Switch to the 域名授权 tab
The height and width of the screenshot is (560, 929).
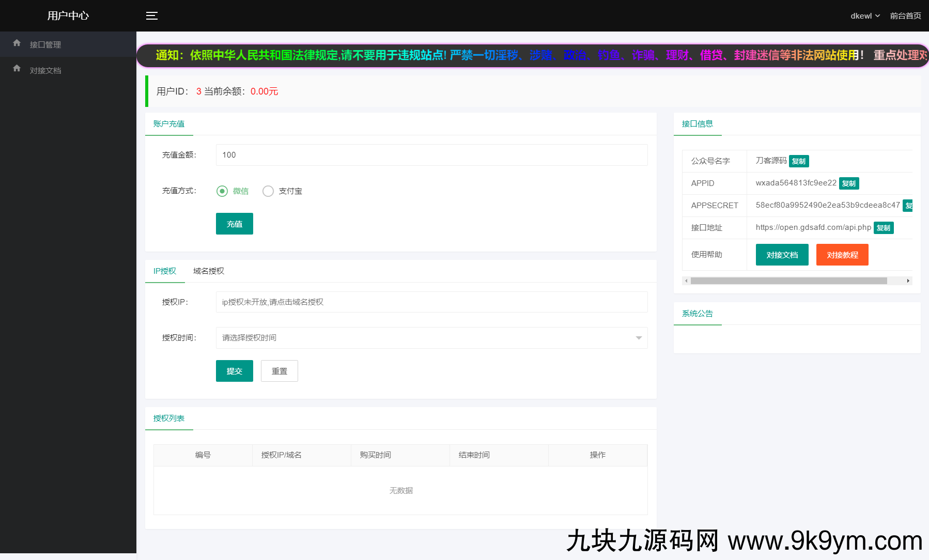point(208,271)
